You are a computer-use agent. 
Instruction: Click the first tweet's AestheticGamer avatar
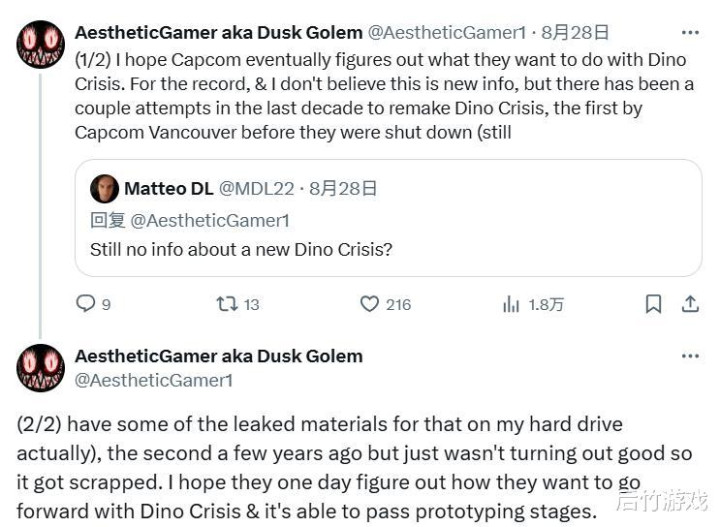(x=41, y=43)
